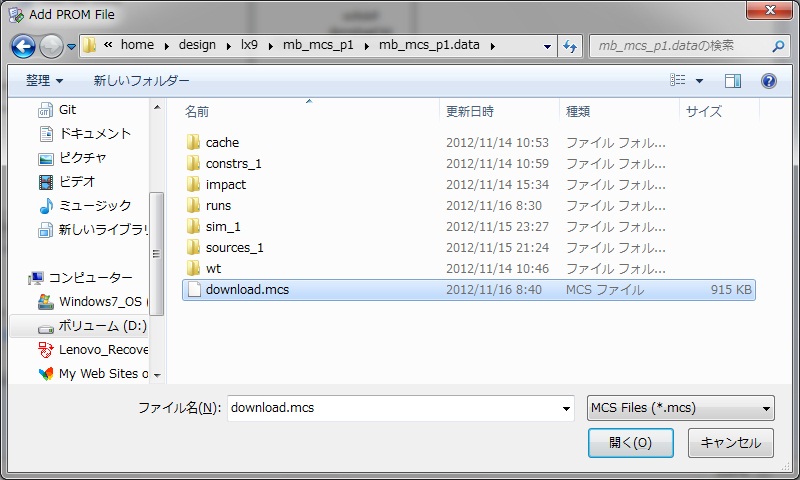Screen dimensions: 800x480
Task: Expand the arrow after 'lx9' breadcrumb
Action: pos(271,46)
